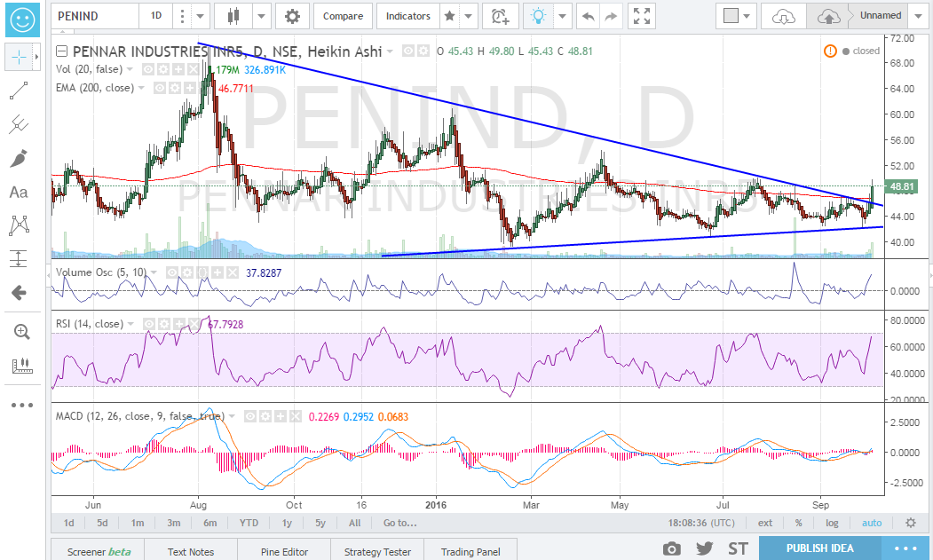
Task: Click the PUBLISH IDEA button
Action: click(819, 548)
